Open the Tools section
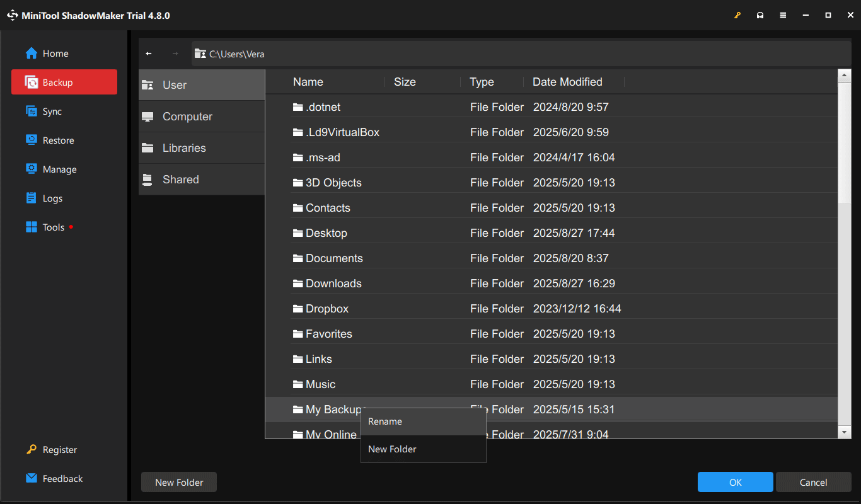 [52, 227]
